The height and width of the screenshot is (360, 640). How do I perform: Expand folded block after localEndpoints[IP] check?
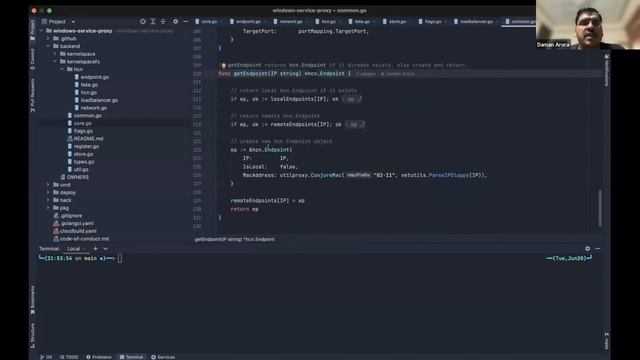[351, 99]
